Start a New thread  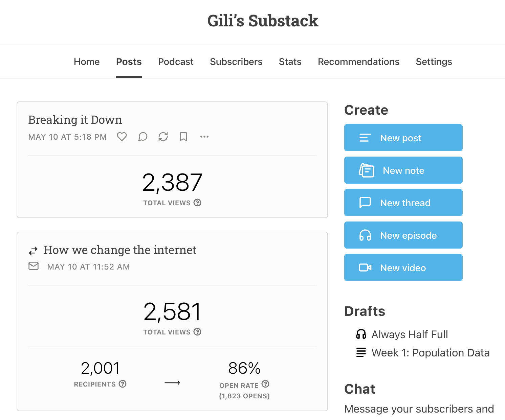[403, 203]
